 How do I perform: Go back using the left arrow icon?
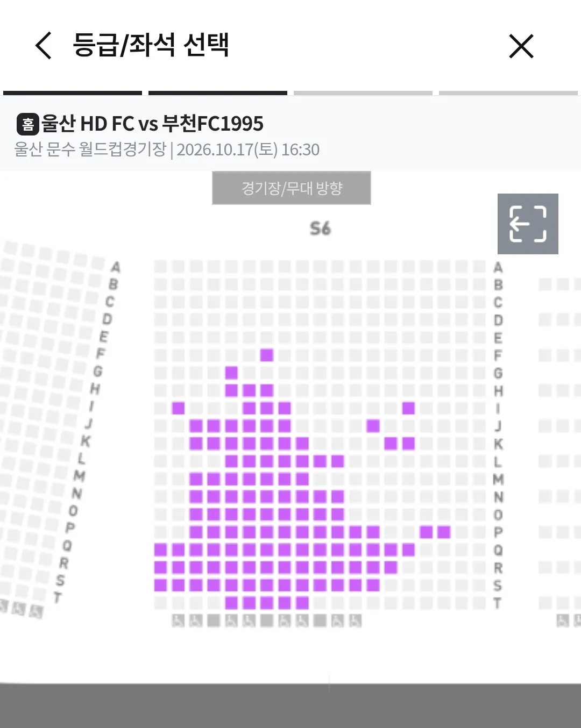[44, 45]
